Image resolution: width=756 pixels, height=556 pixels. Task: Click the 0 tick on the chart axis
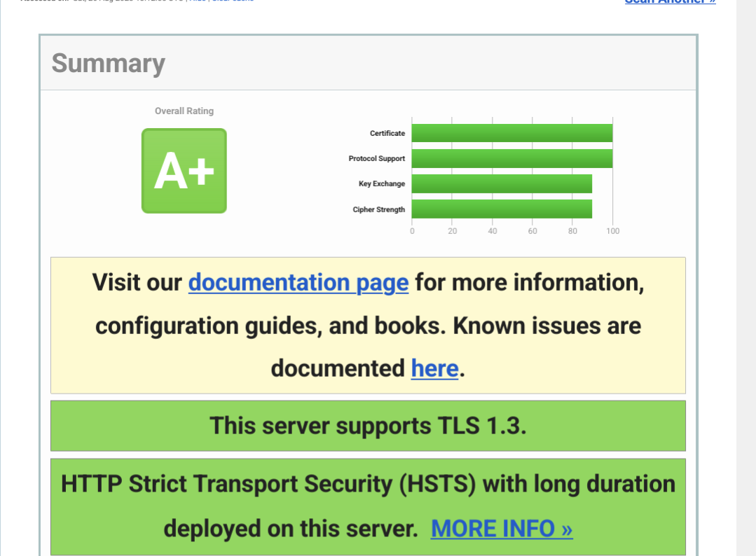pos(412,231)
